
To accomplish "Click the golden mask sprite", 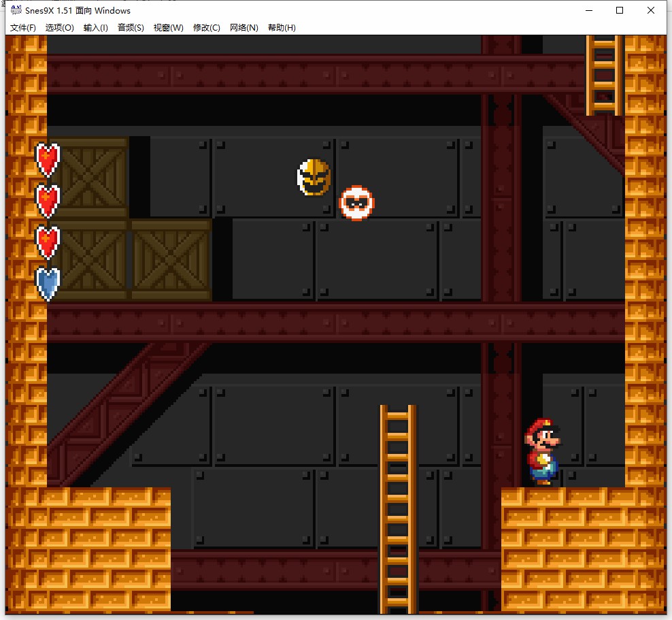I will point(314,177).
